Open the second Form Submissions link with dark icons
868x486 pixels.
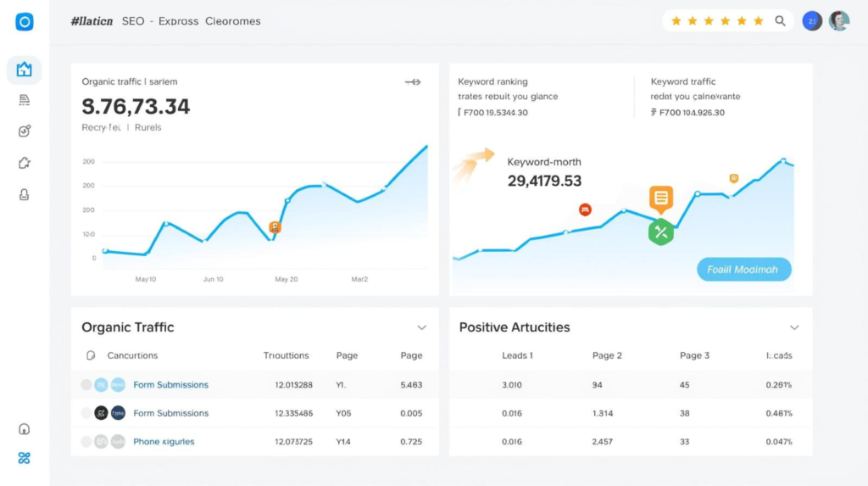pos(170,413)
